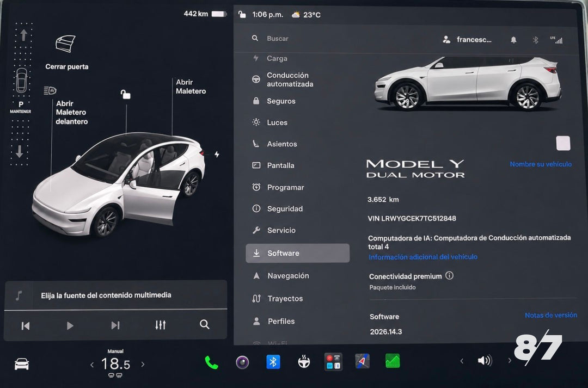Tap the Conectividad premium info icon
This screenshot has height=388, width=588.
(449, 275)
